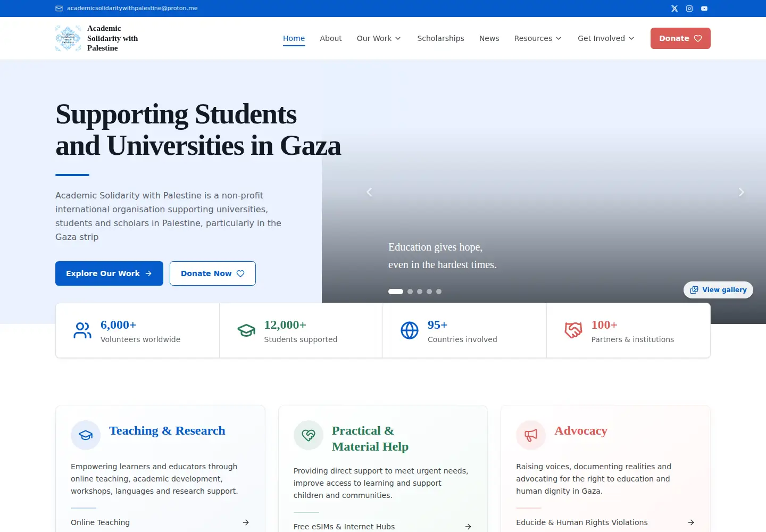Click the arrow next to Online Teaching
This screenshot has height=532, width=766.
click(x=246, y=522)
